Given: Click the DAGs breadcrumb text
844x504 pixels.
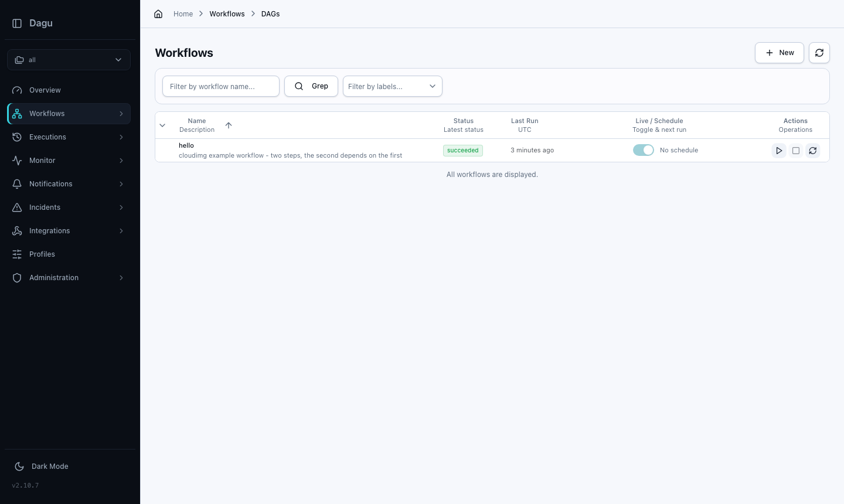Looking at the screenshot, I should click(x=270, y=14).
